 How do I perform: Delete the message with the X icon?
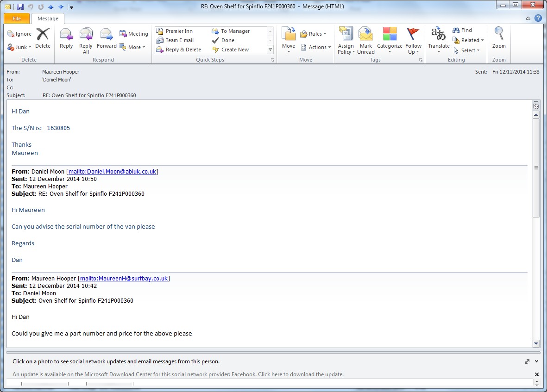click(43, 38)
